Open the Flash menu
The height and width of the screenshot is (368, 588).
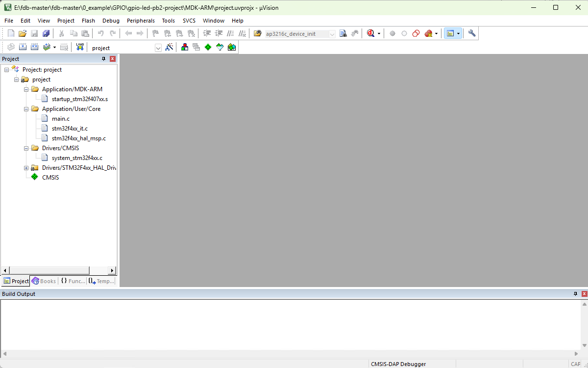tap(88, 21)
